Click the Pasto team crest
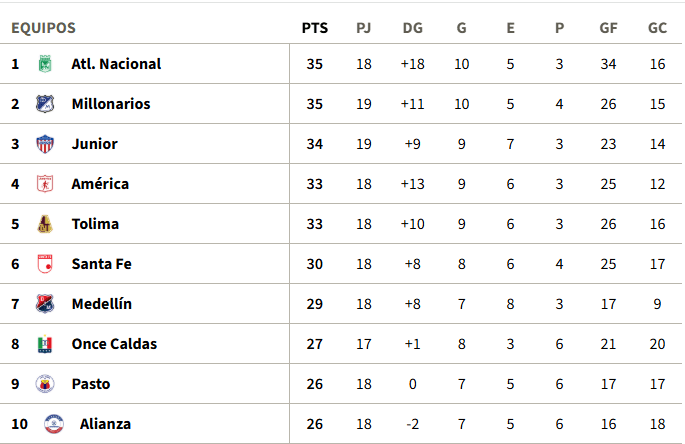The image size is (685, 444). point(45,384)
